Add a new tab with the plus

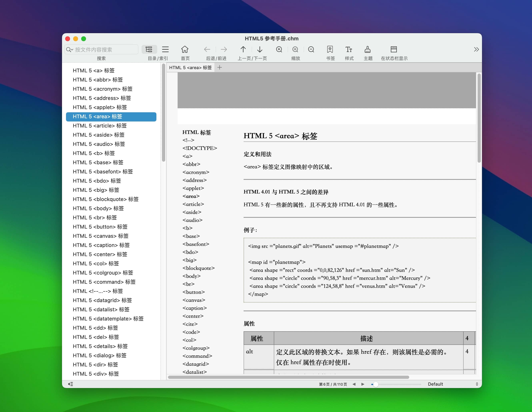pos(219,67)
